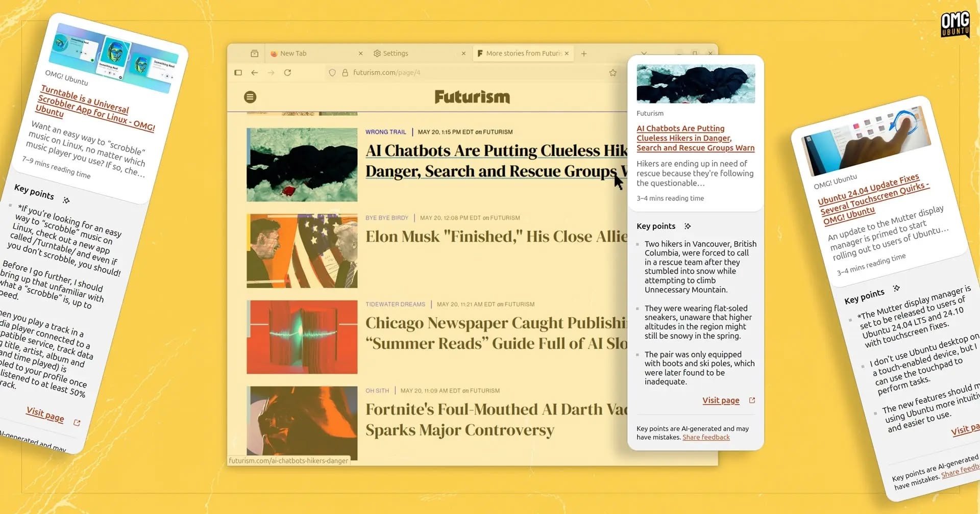Screen dimensions: 980x514
Task: Click the snowy hikers article thumbnail
Action: [302, 164]
